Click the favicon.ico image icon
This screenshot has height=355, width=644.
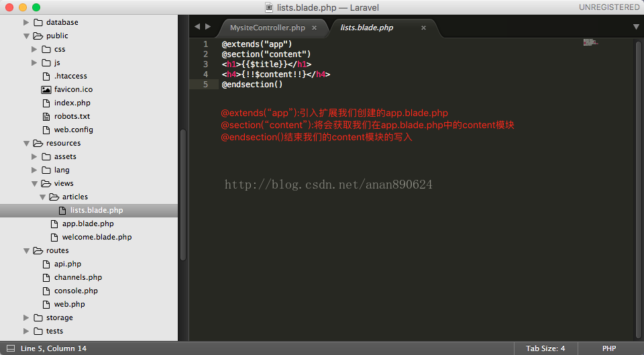[46, 89]
